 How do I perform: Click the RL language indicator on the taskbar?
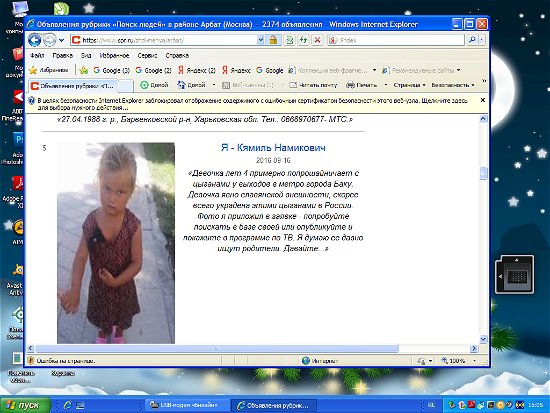coord(431,405)
